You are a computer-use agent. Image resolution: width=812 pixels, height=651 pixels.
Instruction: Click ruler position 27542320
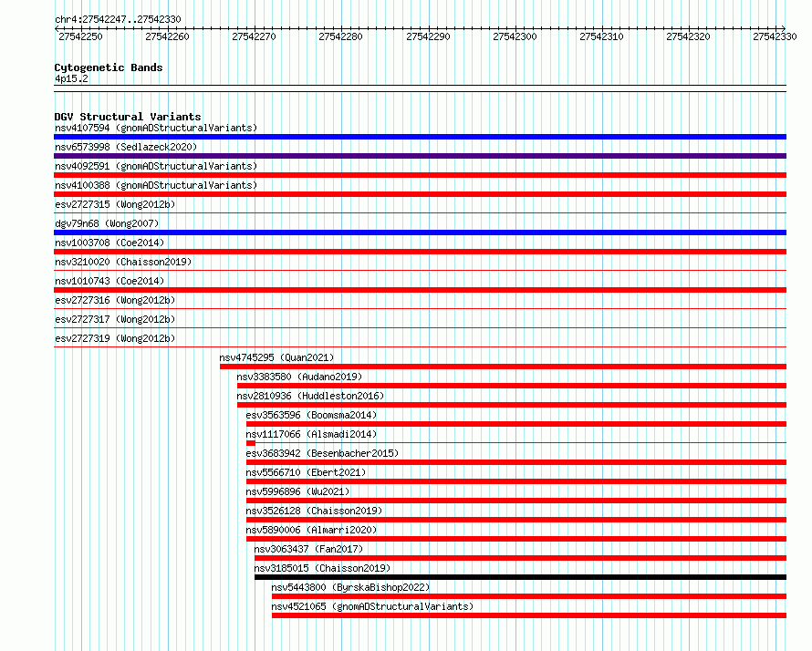688,36
